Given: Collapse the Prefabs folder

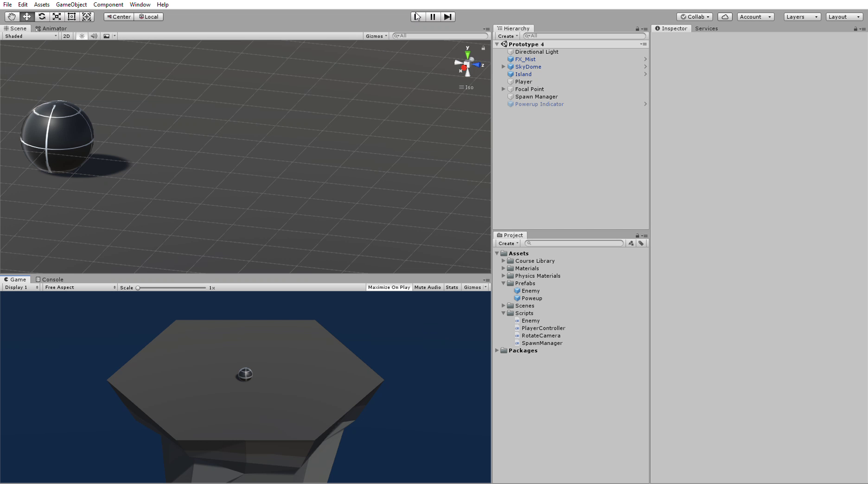Looking at the screenshot, I should click(x=504, y=283).
